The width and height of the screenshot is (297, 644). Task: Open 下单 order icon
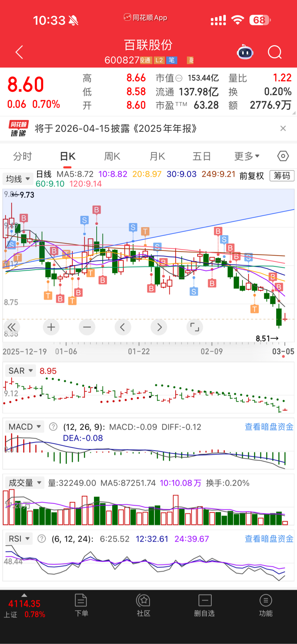81,605
